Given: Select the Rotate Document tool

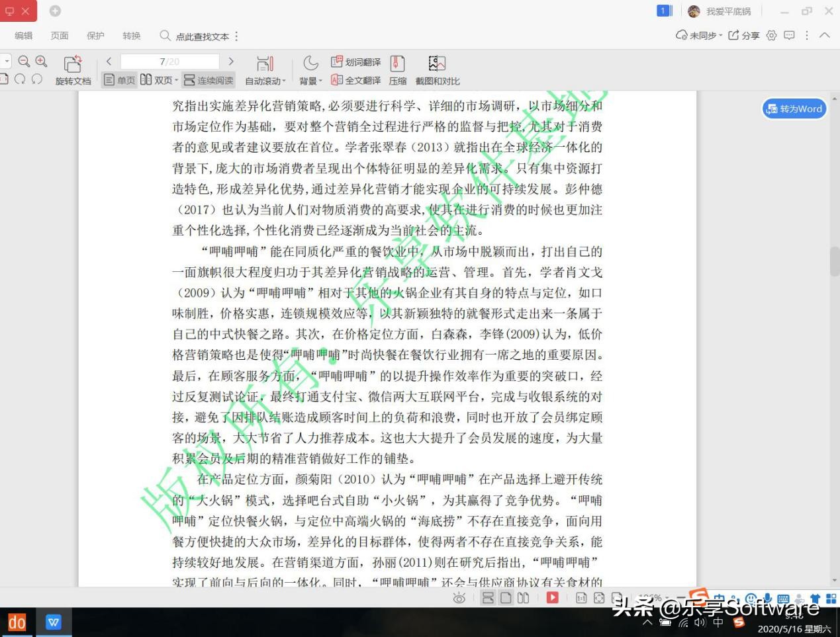Looking at the screenshot, I should point(73,69).
